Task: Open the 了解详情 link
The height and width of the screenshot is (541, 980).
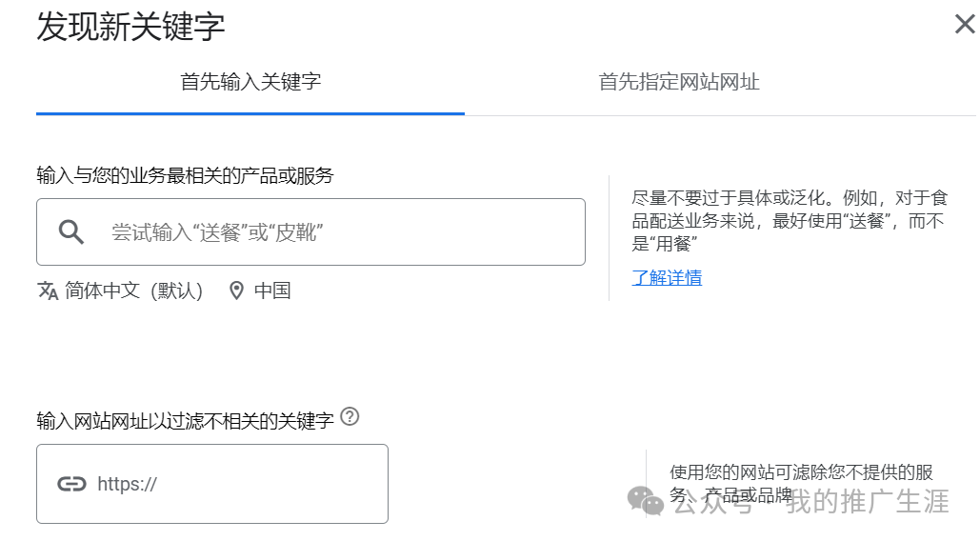Action: coord(667,278)
